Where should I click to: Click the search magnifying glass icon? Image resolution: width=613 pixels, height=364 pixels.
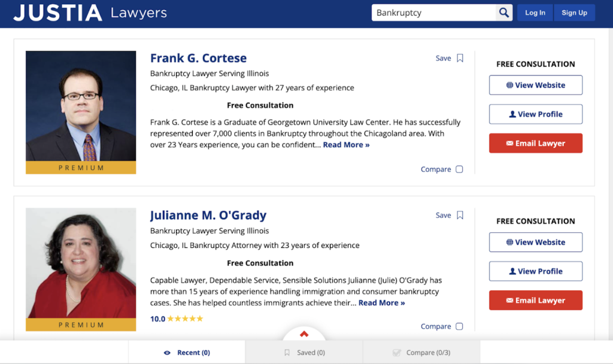point(504,13)
